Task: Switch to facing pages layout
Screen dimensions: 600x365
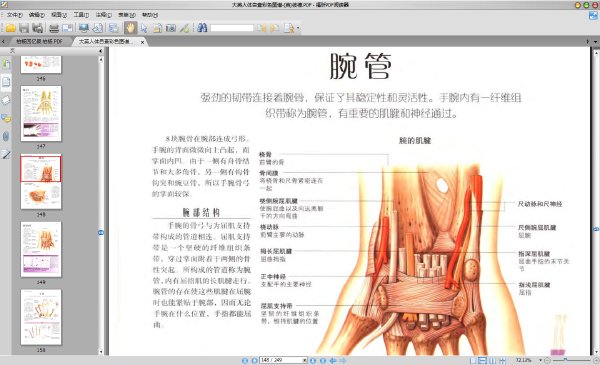Action: click(x=493, y=360)
